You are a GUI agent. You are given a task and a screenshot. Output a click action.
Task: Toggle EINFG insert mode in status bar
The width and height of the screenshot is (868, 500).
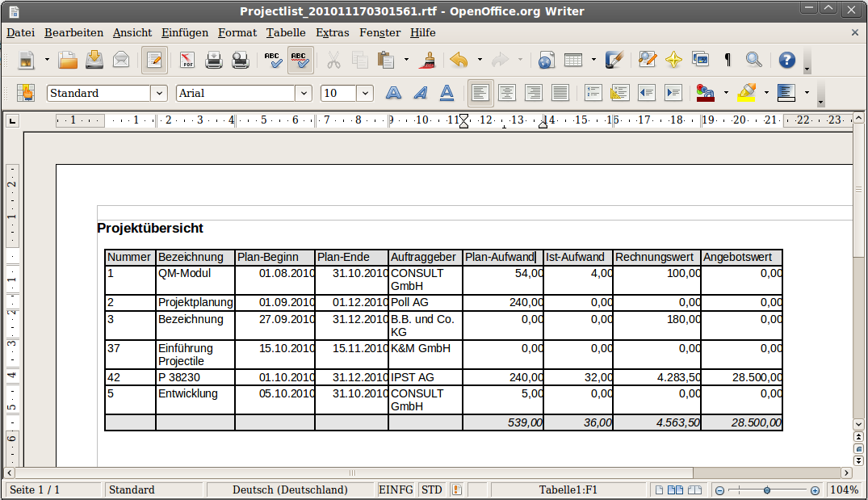(x=396, y=489)
